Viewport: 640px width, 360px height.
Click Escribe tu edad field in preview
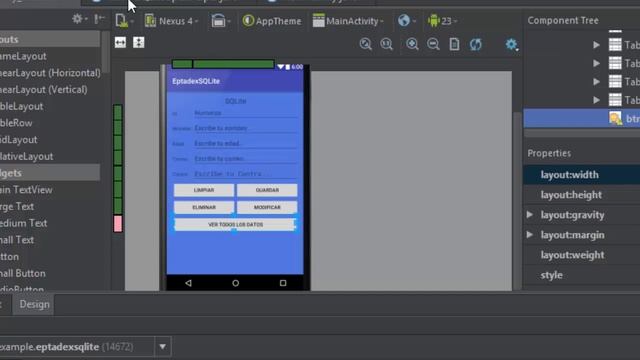coord(246,144)
